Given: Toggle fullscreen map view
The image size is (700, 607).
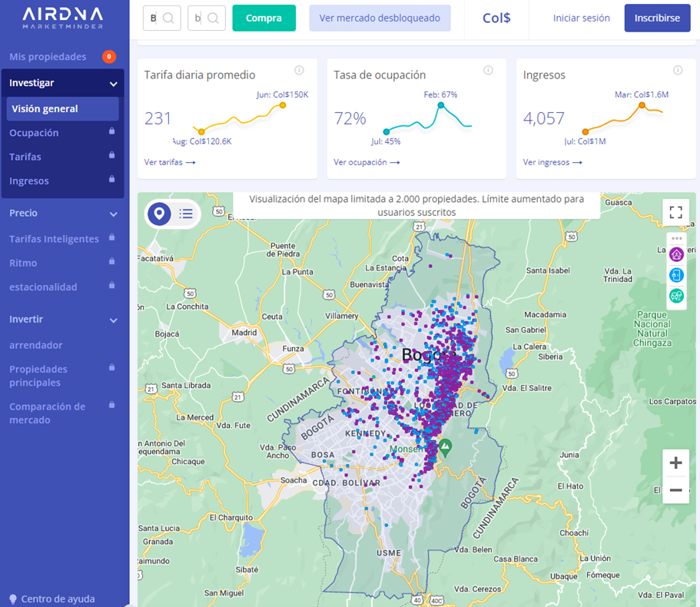Looking at the screenshot, I should click(x=675, y=212).
